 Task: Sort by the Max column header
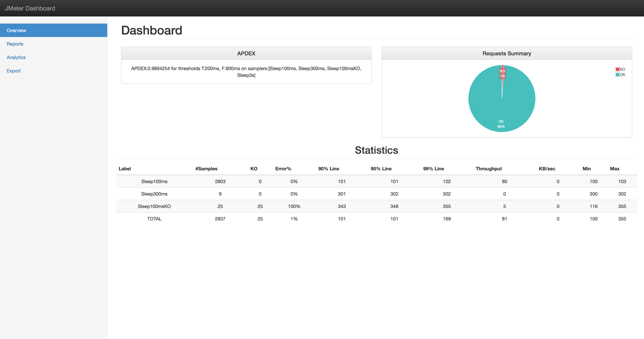coord(615,169)
